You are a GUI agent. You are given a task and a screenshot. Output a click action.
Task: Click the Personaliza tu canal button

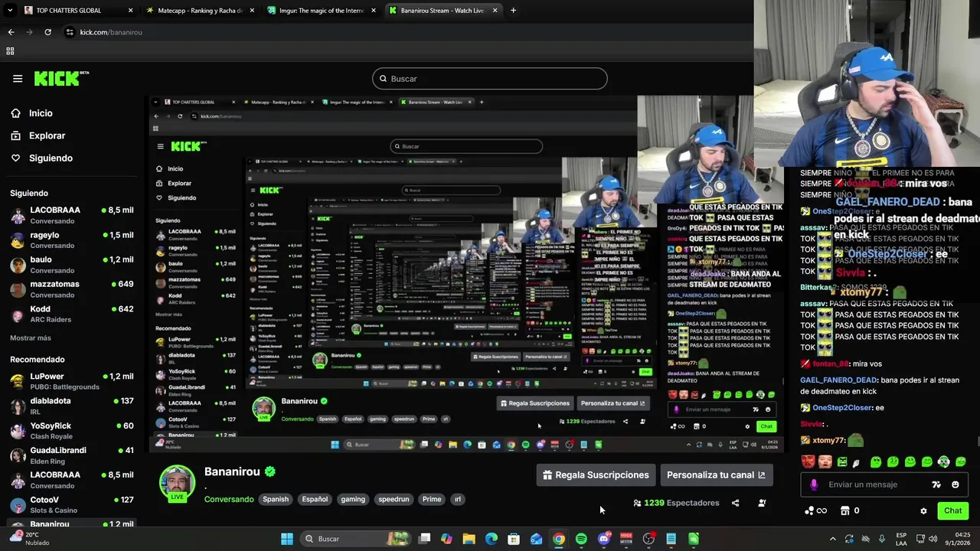(716, 475)
